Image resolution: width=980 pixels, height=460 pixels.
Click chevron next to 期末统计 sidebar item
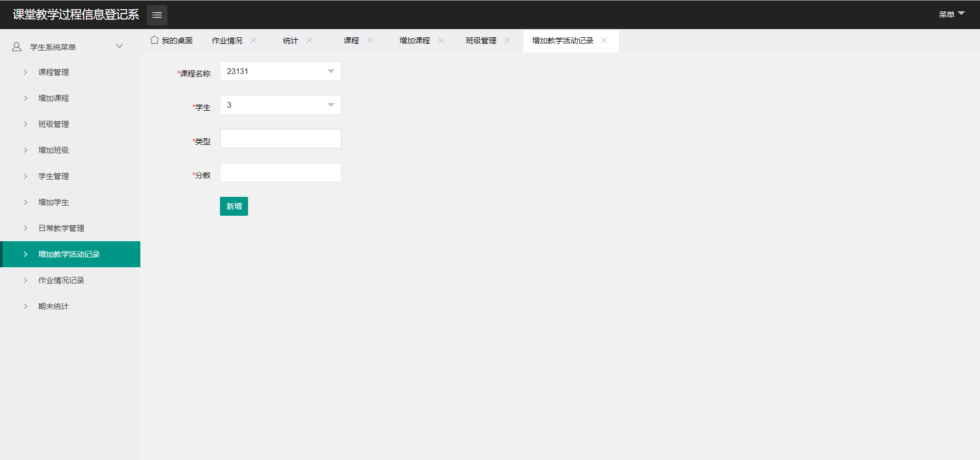26,306
